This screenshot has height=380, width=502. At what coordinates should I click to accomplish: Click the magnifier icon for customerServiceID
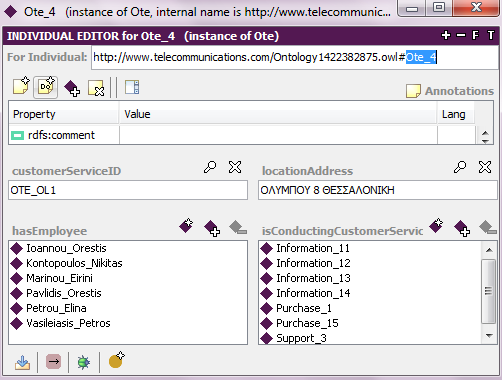210,167
